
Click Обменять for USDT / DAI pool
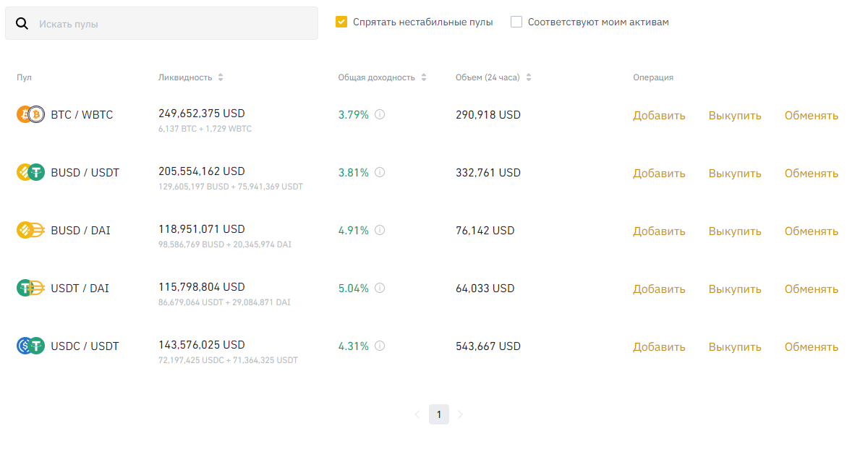(x=811, y=289)
